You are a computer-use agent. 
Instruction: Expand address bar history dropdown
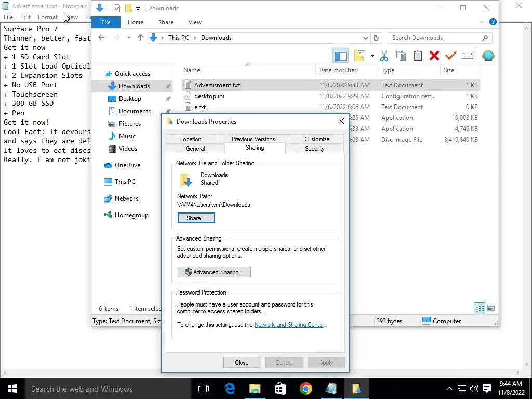pyautogui.click(x=365, y=38)
